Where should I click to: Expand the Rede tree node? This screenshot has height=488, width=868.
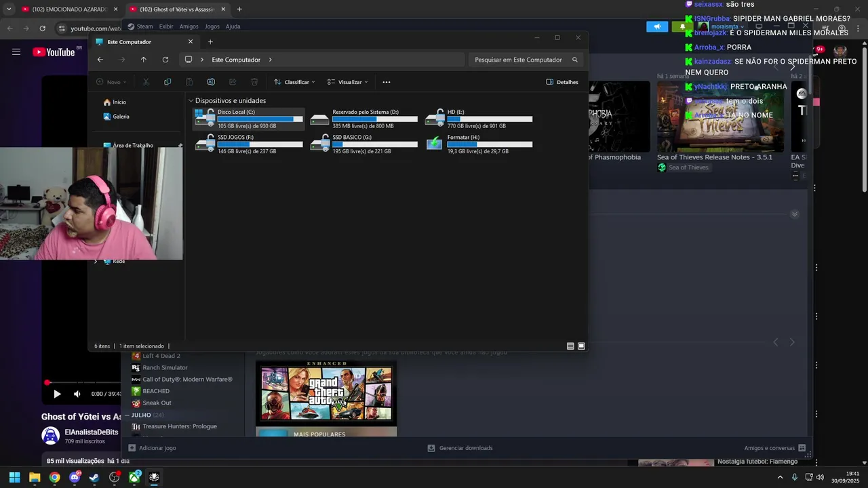pos(96,262)
